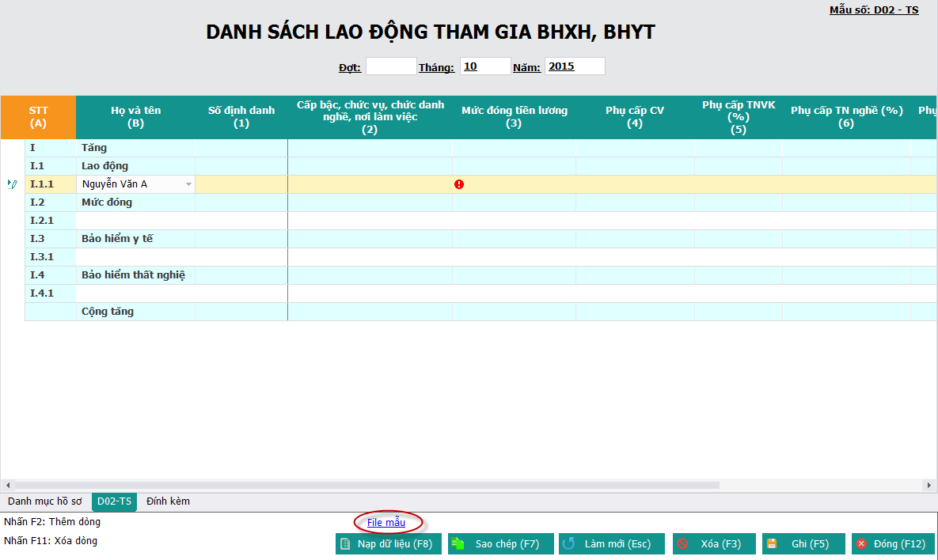Click the Số định danh cell of row I.1.1
This screenshot has height=560, width=938.
click(241, 184)
